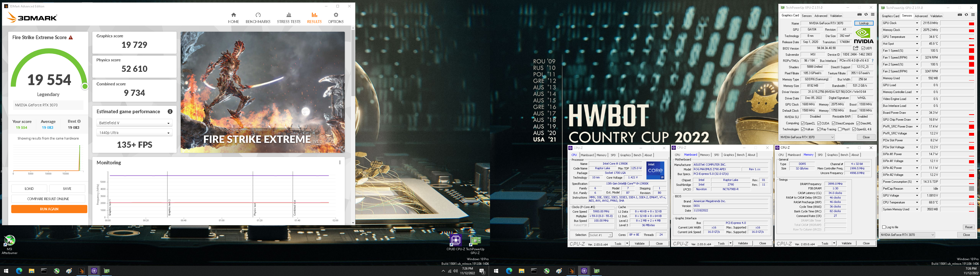Click the LOAD button in 3DMark
This screenshot has height=276, width=980.
pyautogui.click(x=29, y=188)
